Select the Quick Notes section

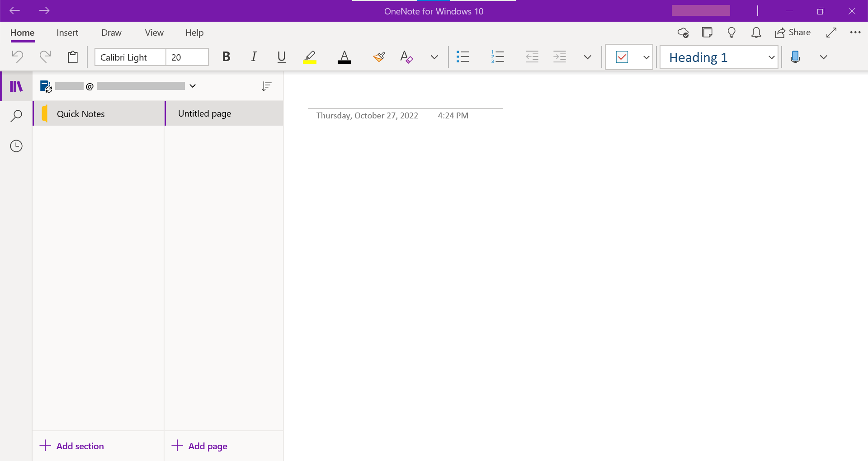(99, 114)
